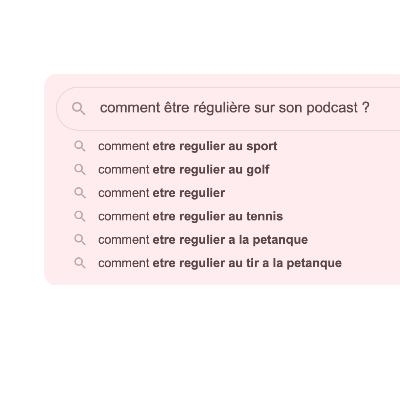Click into the search query text field
Viewport: 400px width, 400px height.
coord(228,109)
